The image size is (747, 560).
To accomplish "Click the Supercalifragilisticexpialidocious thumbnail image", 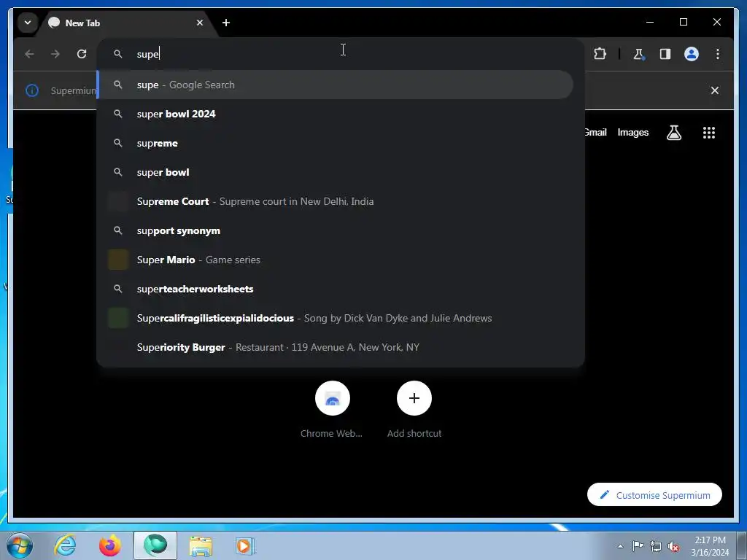I will click(x=118, y=318).
